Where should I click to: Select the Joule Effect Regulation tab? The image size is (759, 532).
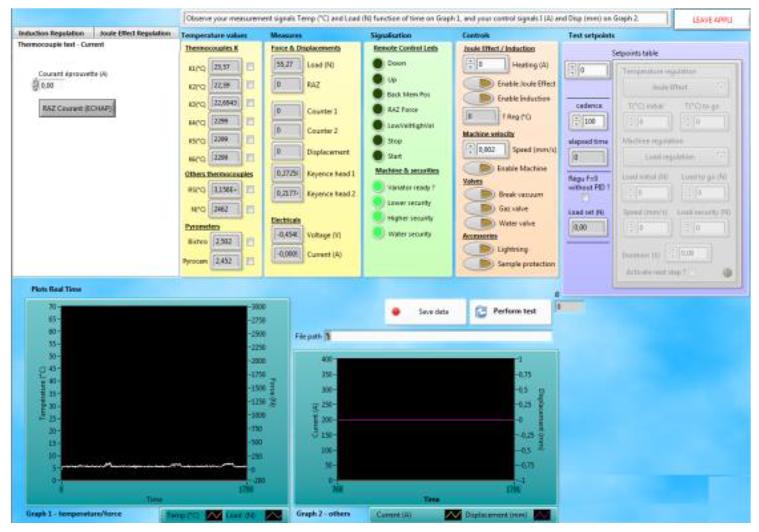(x=135, y=33)
